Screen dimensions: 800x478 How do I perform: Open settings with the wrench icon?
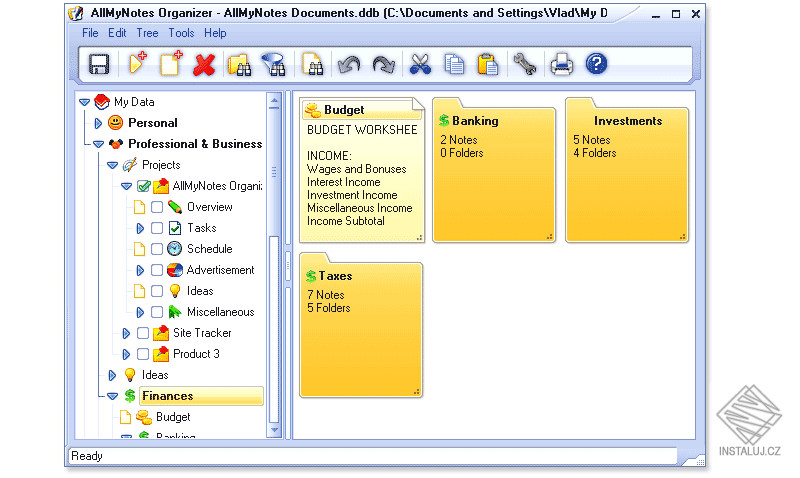[x=525, y=65]
